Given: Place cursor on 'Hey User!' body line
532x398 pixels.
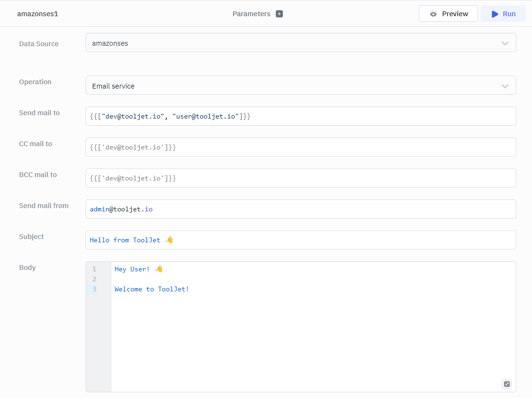Looking at the screenshot, I should click(x=132, y=269).
